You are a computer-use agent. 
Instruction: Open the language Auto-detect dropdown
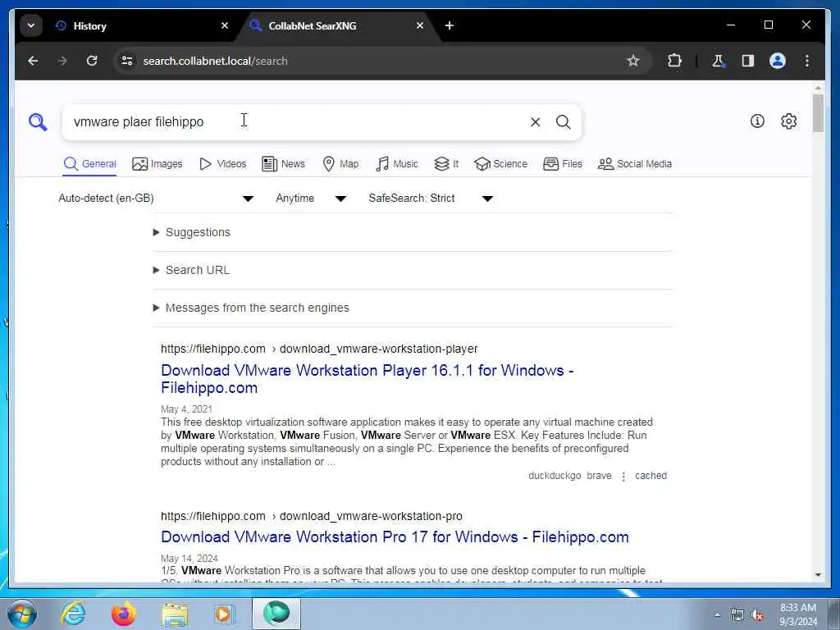(x=156, y=199)
